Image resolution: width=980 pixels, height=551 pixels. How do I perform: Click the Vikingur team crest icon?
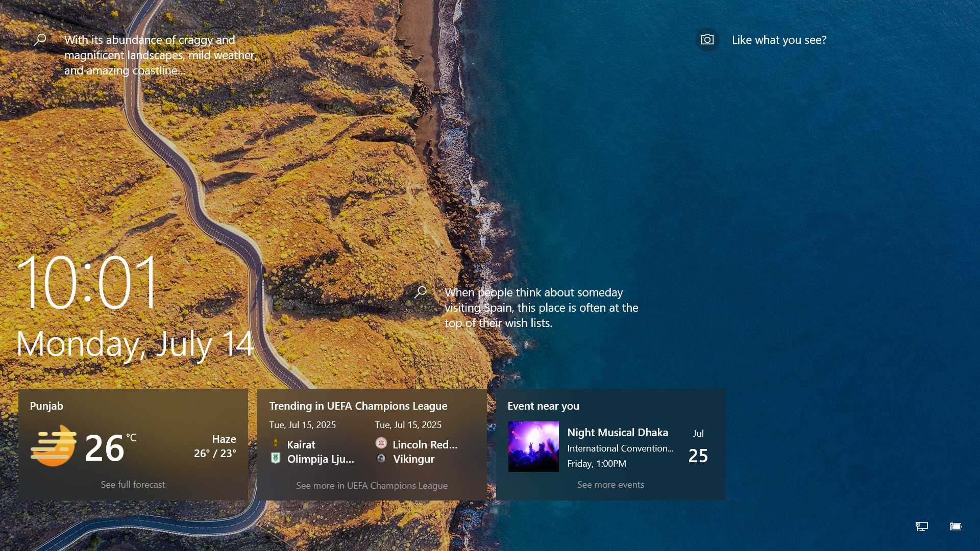click(381, 458)
